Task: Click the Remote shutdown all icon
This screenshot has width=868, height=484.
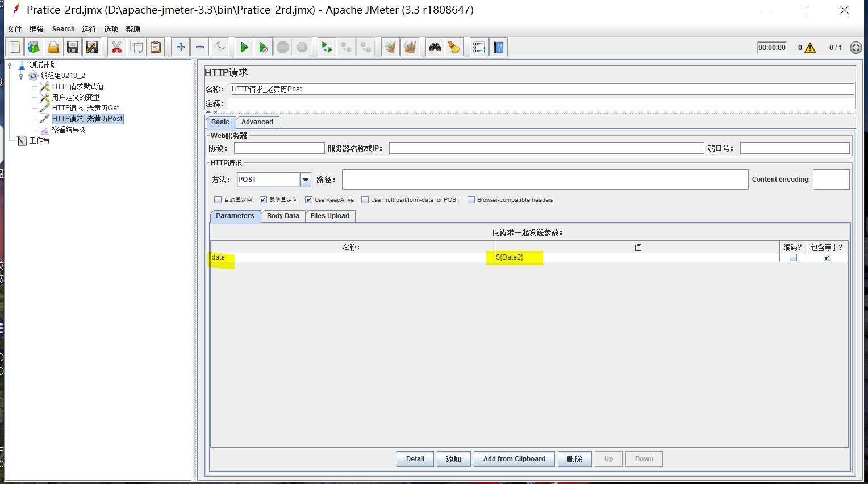Action: (365, 47)
